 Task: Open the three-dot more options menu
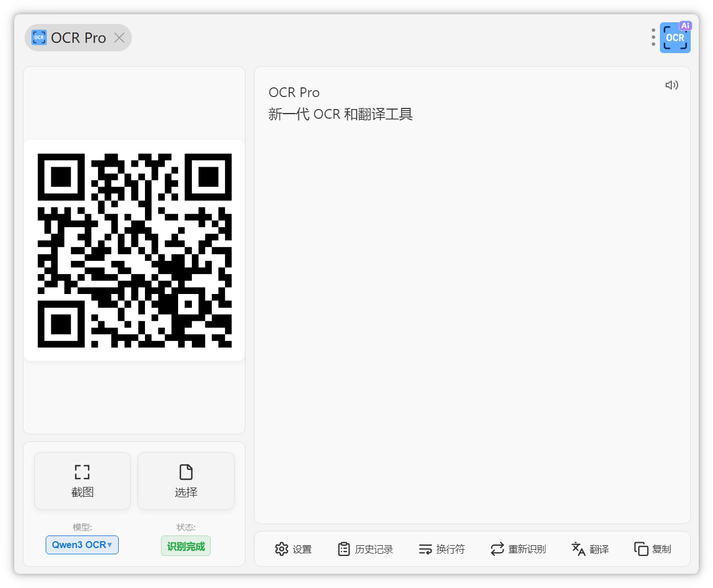[653, 37]
